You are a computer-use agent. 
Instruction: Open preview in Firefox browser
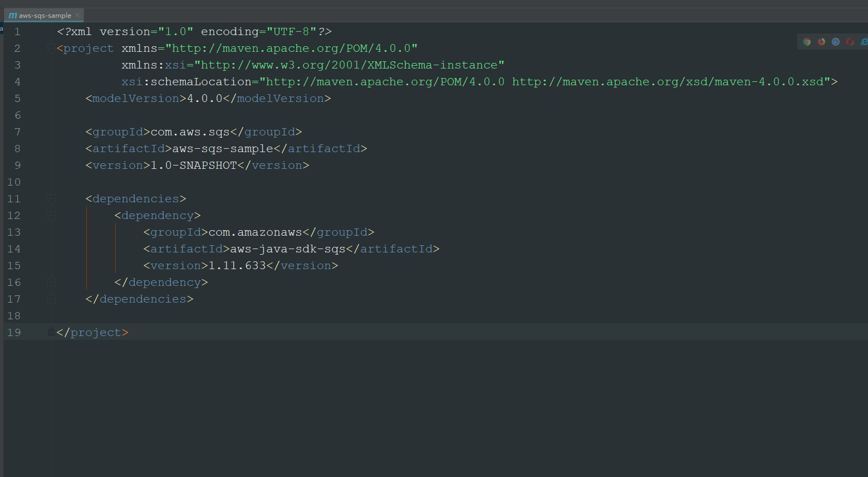821,41
